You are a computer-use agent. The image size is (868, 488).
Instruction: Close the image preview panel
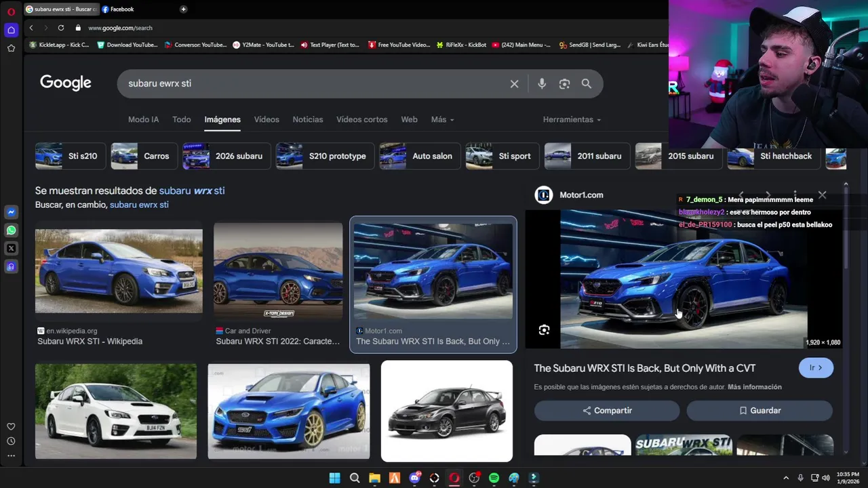click(x=822, y=195)
